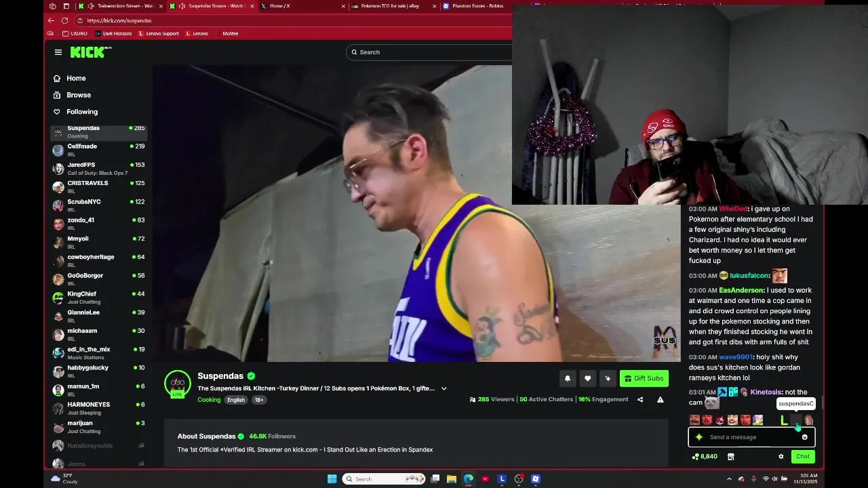Open cowboyheritage channel in the sidebar
The height and width of the screenshot is (488, 868).
click(99, 260)
